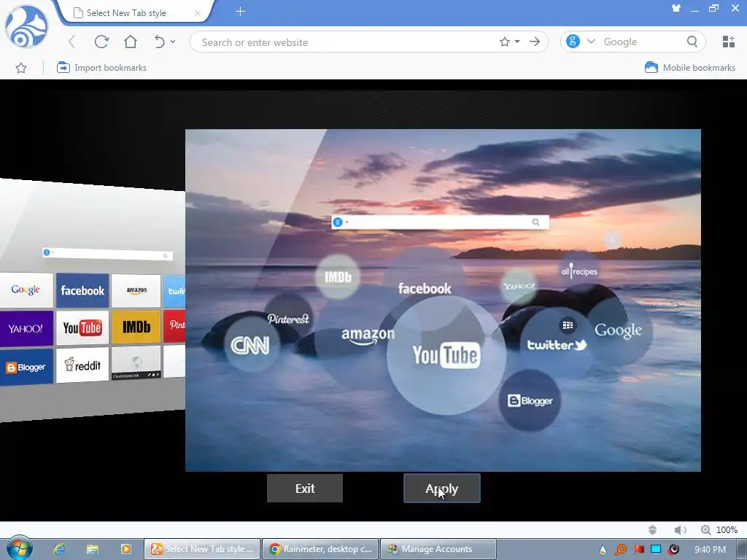Image resolution: width=747 pixels, height=560 pixels.
Task: Expand the undo closed tab dropdown arrow
Action: pos(173,42)
